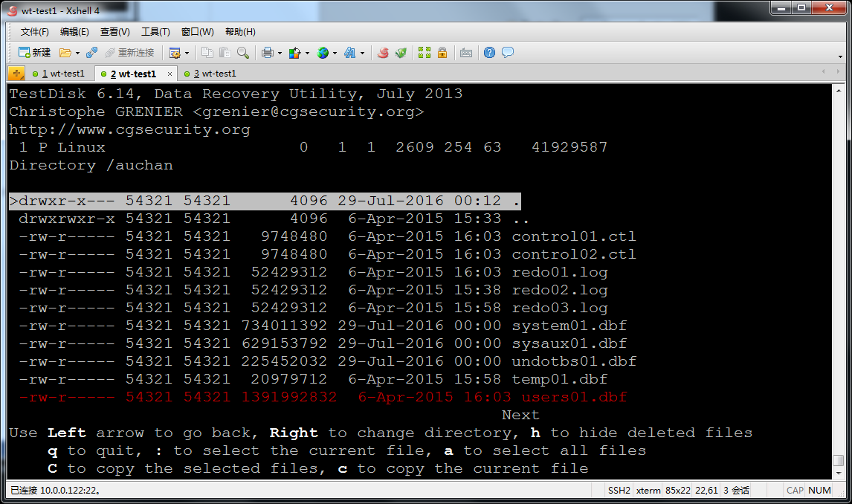Open the help question mark icon
Image resolution: width=852 pixels, height=504 pixels.
pyautogui.click(x=490, y=53)
